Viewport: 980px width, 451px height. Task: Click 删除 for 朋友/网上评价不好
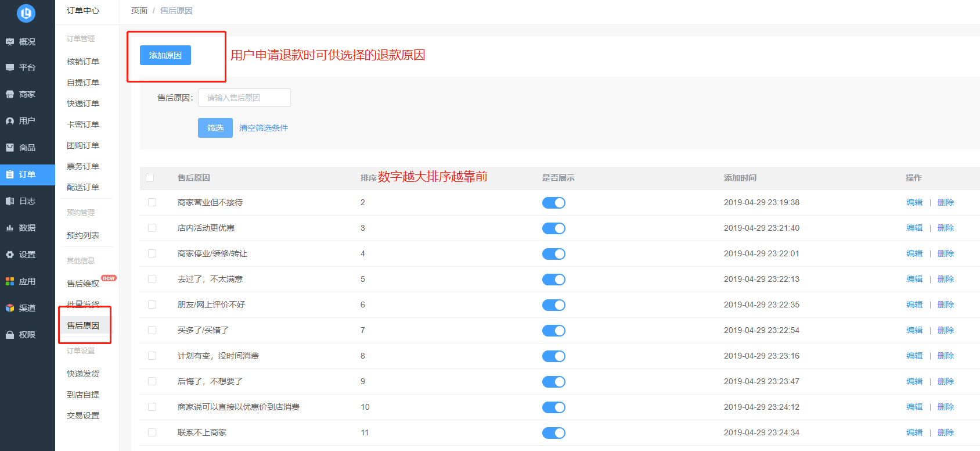[x=946, y=305]
